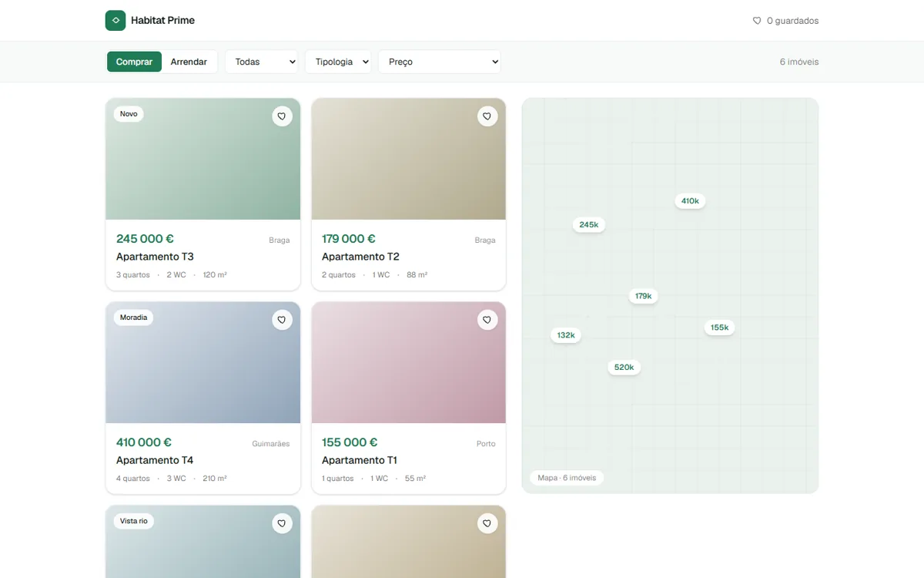The image size is (924, 578).
Task: Select the 520k map price pin
Action: (624, 368)
